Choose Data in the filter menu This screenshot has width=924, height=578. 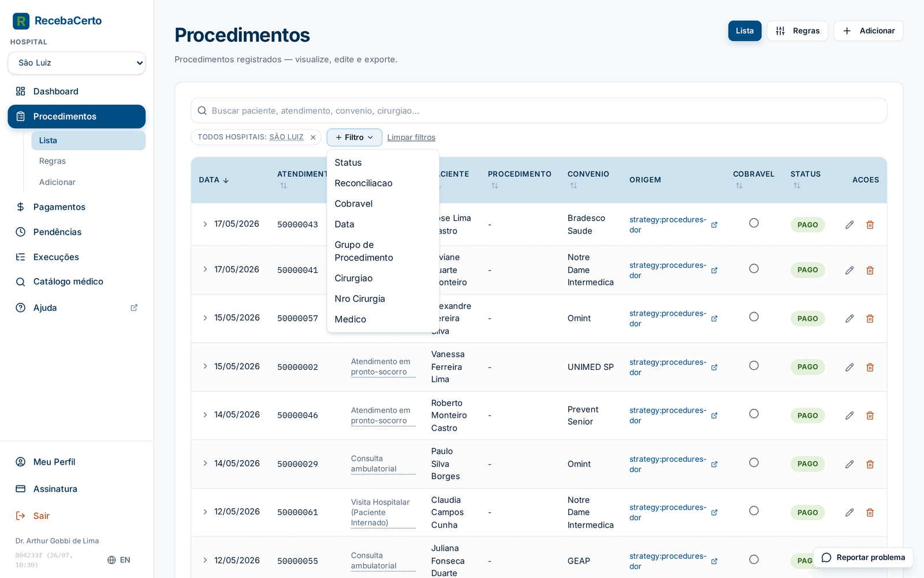click(383, 224)
